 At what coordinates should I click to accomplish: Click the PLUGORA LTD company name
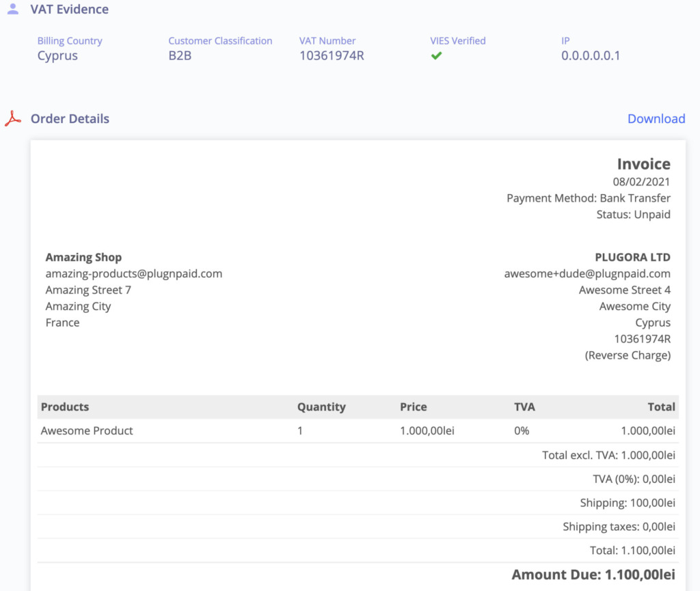pos(632,258)
